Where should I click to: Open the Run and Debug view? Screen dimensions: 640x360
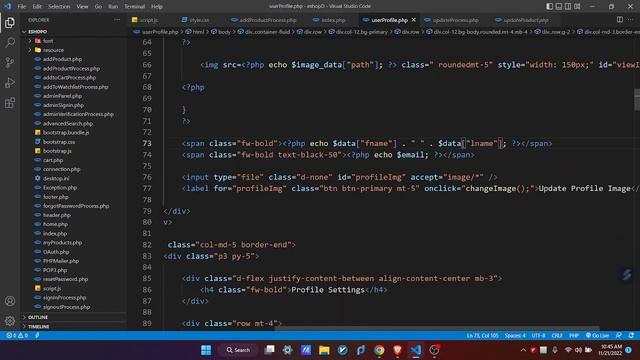tap(10, 82)
